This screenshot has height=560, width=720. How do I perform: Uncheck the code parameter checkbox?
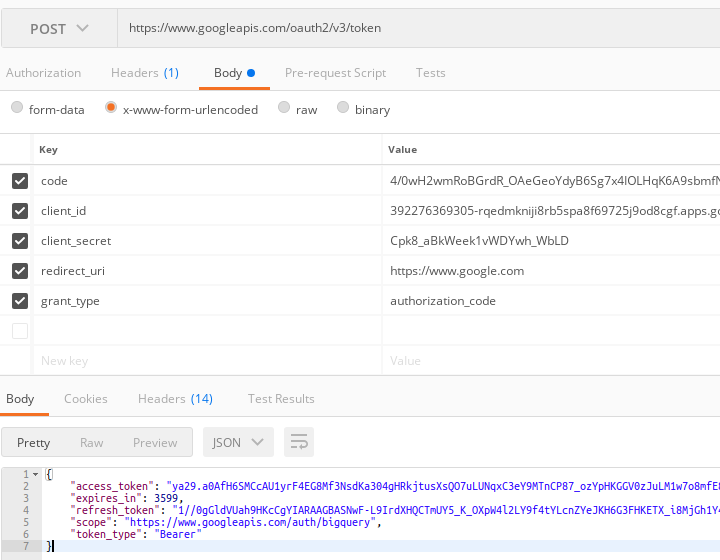click(x=20, y=181)
